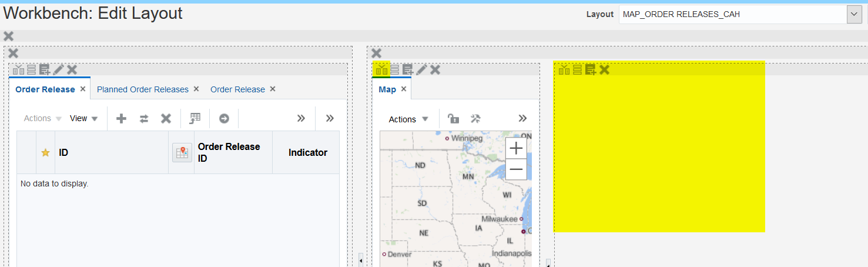The image size is (868, 267).
Task: Split the Order Release panel horizontally
Action: pyautogui.click(x=32, y=70)
